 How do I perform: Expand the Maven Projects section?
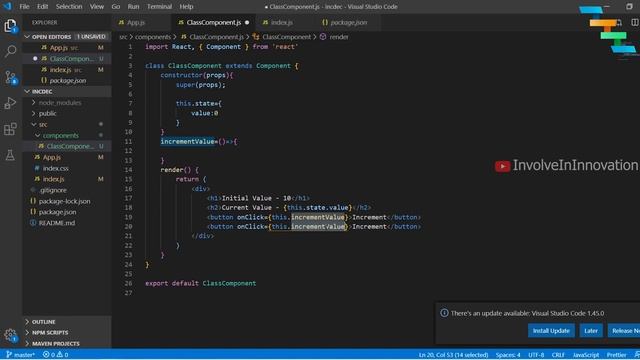[x=67, y=344]
